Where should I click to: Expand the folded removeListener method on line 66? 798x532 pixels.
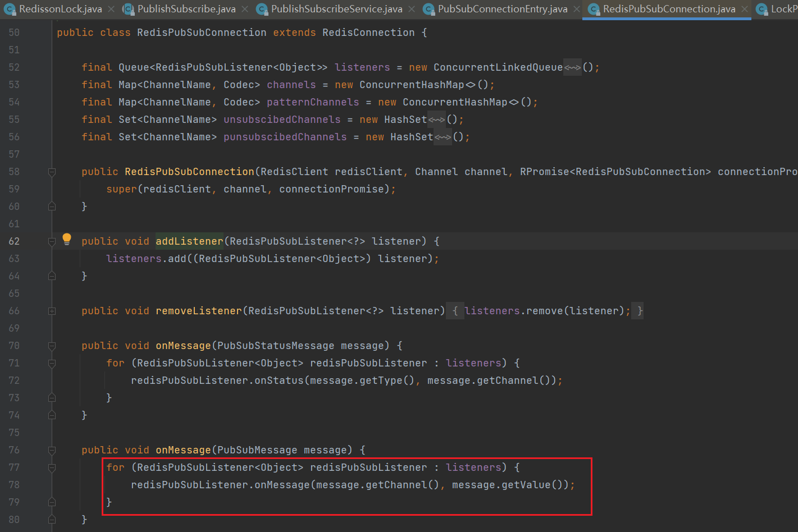[52, 311]
